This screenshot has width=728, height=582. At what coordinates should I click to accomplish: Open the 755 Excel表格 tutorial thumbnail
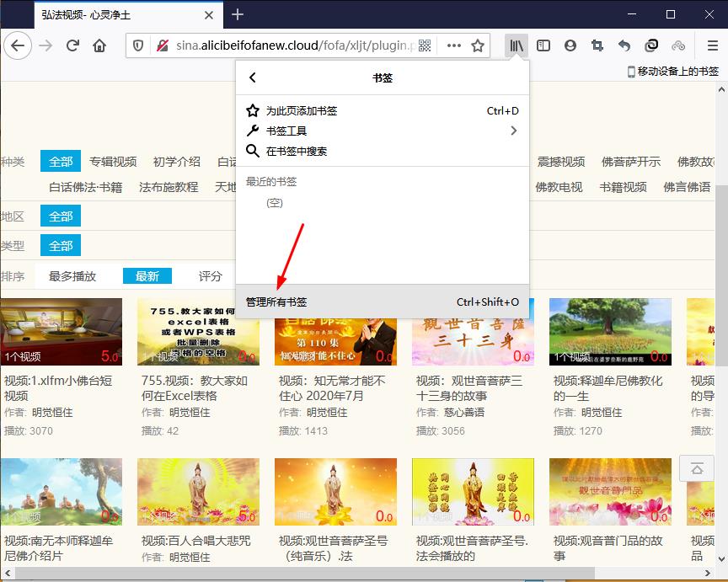coord(198,332)
